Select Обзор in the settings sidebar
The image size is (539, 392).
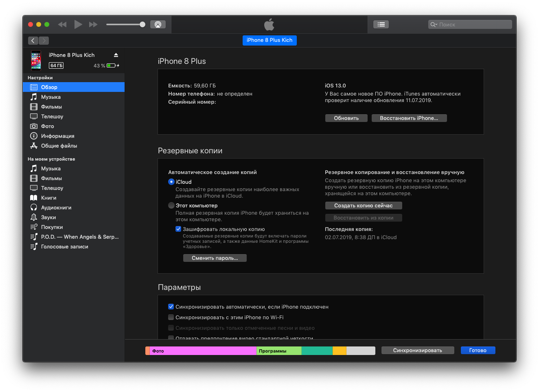[x=74, y=87]
